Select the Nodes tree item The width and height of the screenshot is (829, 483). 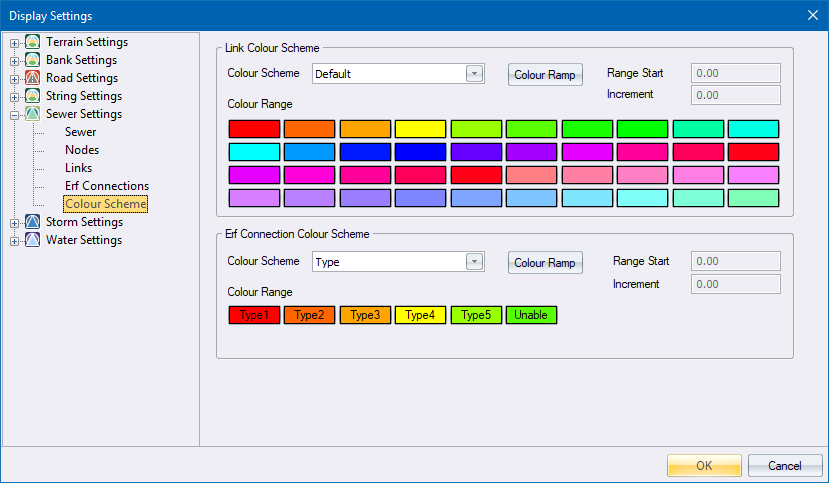(82, 150)
